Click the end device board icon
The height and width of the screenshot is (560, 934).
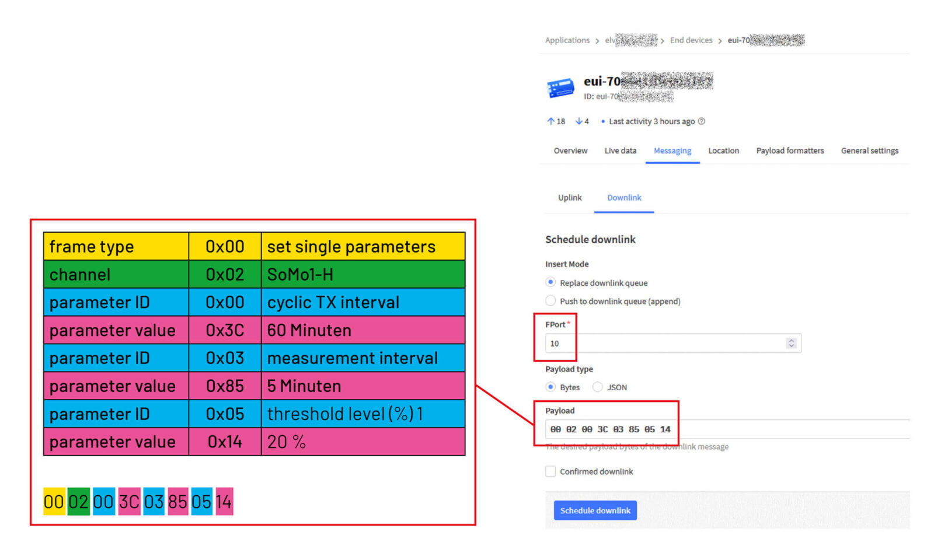coord(560,88)
